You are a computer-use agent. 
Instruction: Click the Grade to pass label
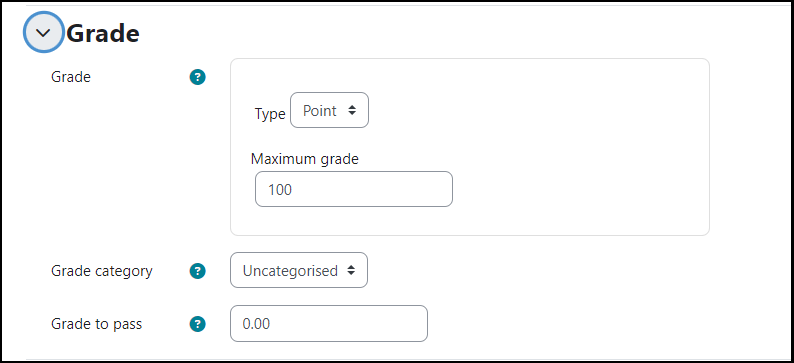click(97, 324)
